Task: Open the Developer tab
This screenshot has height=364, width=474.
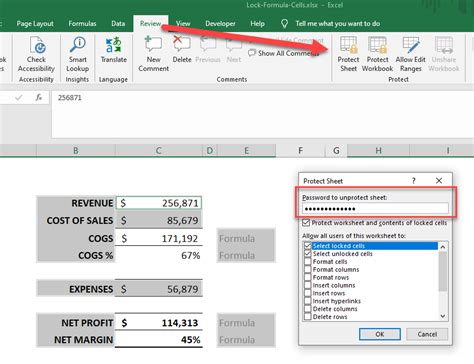Action: (220, 24)
